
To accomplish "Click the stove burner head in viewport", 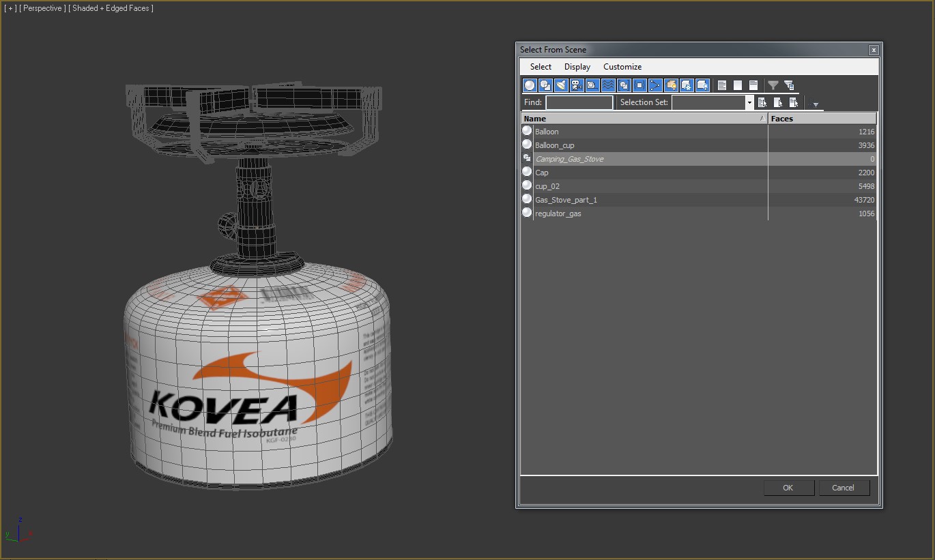I will click(x=254, y=123).
